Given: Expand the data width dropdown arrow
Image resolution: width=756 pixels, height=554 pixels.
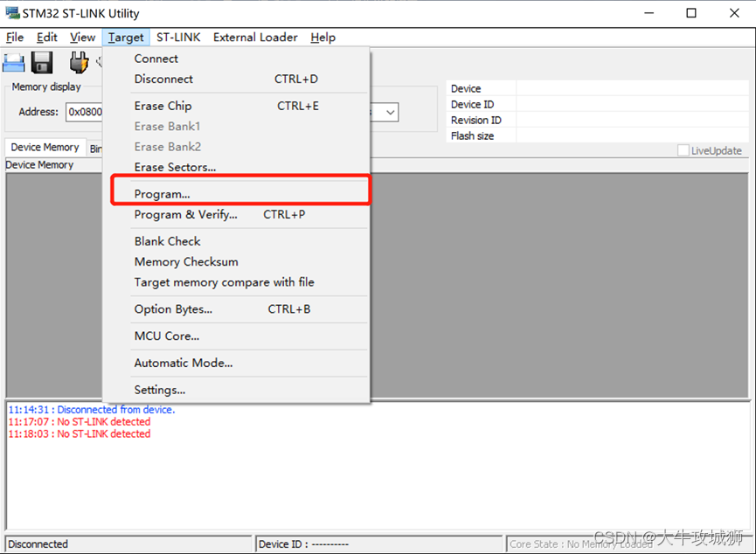Looking at the screenshot, I should pos(390,113).
